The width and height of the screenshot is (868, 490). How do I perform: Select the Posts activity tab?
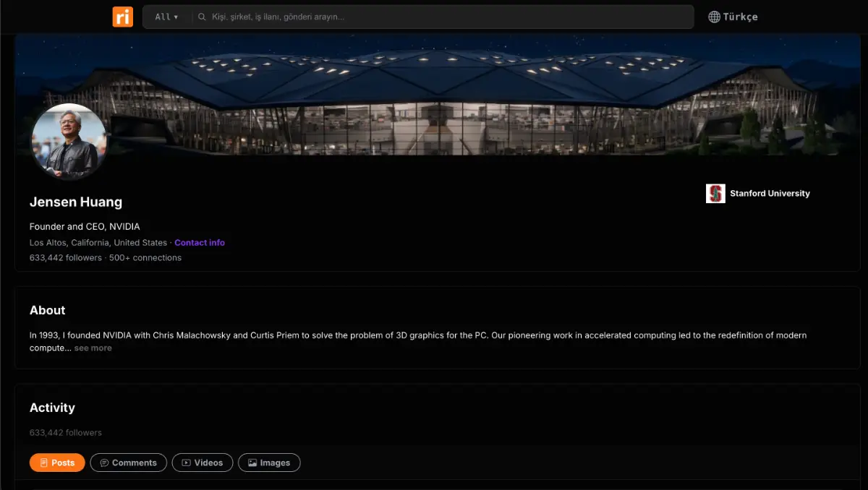[57, 463]
